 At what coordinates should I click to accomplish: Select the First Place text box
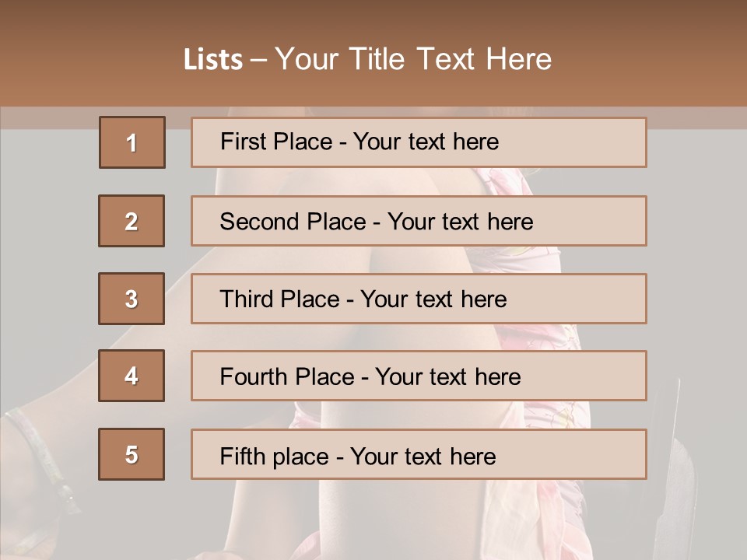pos(419,142)
